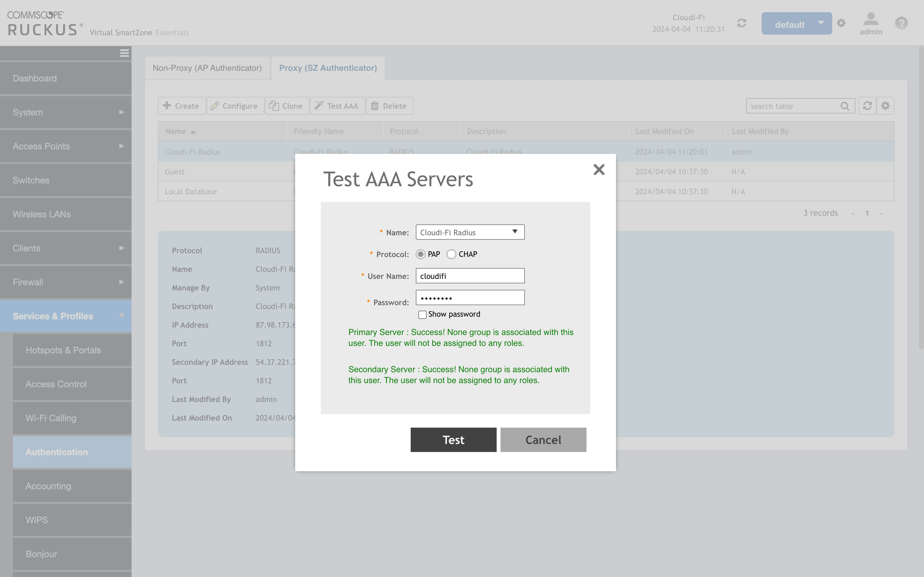
Task: Click the Test button
Action: click(453, 439)
